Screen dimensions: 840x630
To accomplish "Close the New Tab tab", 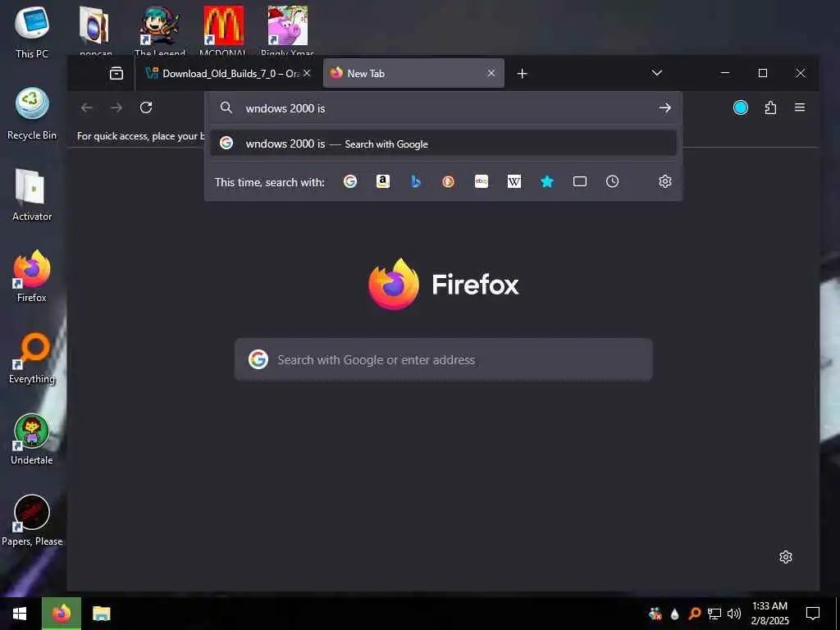I will [x=491, y=73].
